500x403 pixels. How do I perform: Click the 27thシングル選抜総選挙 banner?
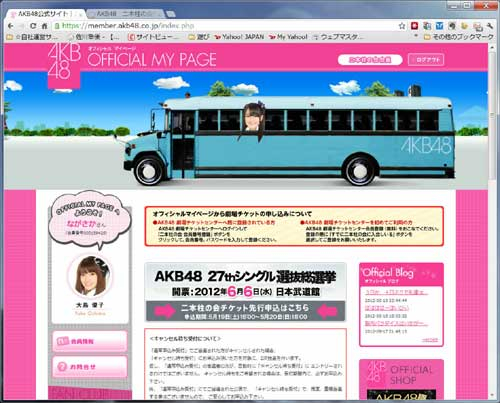[x=246, y=282]
